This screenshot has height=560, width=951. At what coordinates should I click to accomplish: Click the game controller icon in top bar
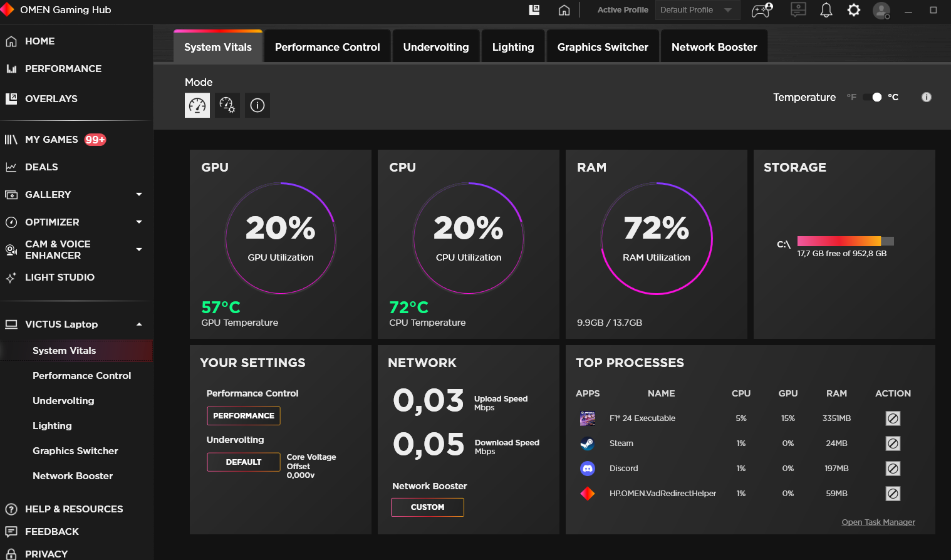[762, 10]
